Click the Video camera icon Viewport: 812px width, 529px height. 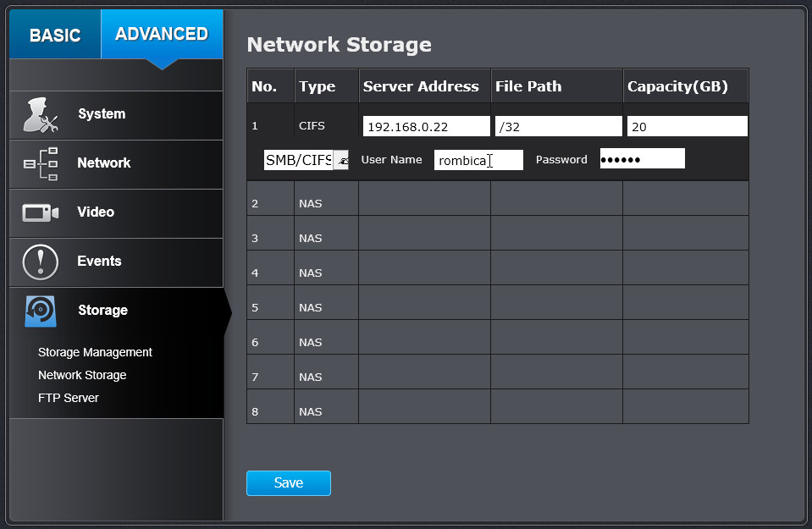tap(40, 212)
